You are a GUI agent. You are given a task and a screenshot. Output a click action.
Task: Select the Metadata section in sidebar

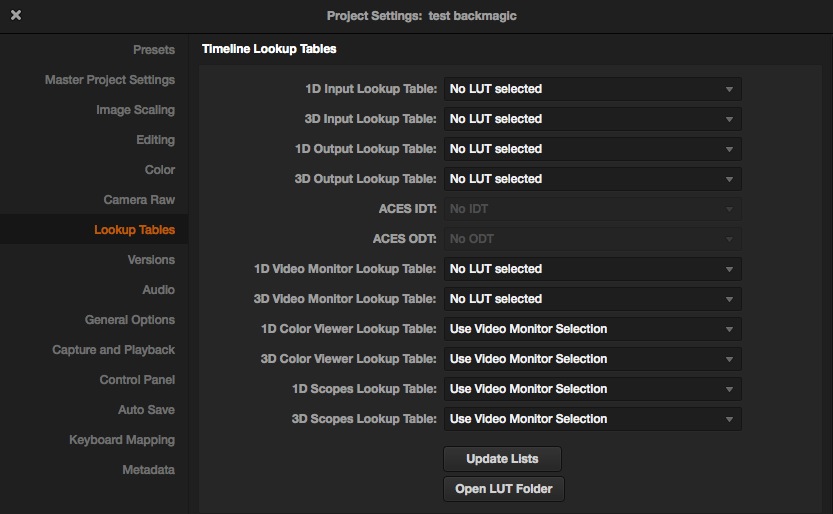point(148,470)
